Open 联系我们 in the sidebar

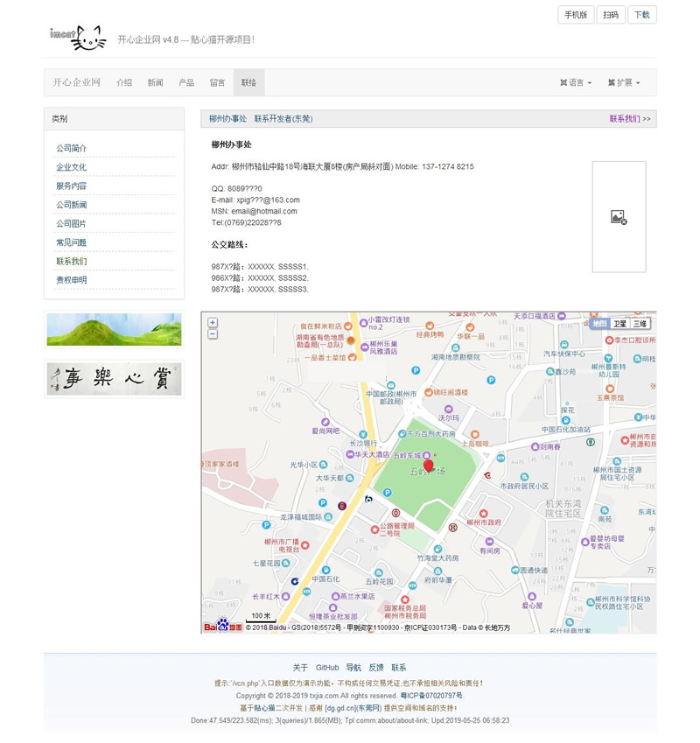(72, 261)
